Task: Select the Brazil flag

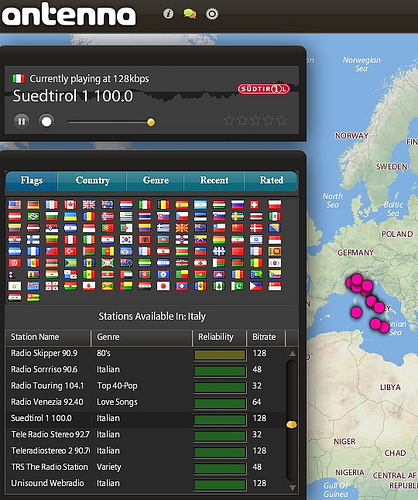Action: tap(33, 216)
